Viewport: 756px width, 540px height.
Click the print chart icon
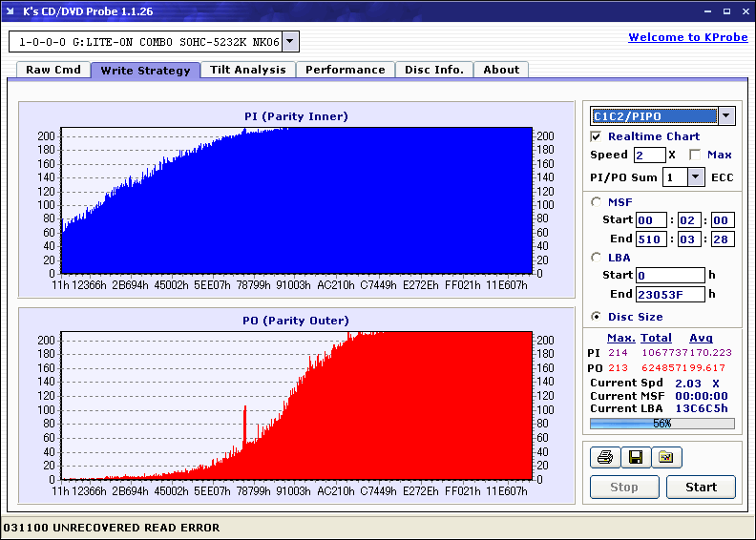(605, 457)
